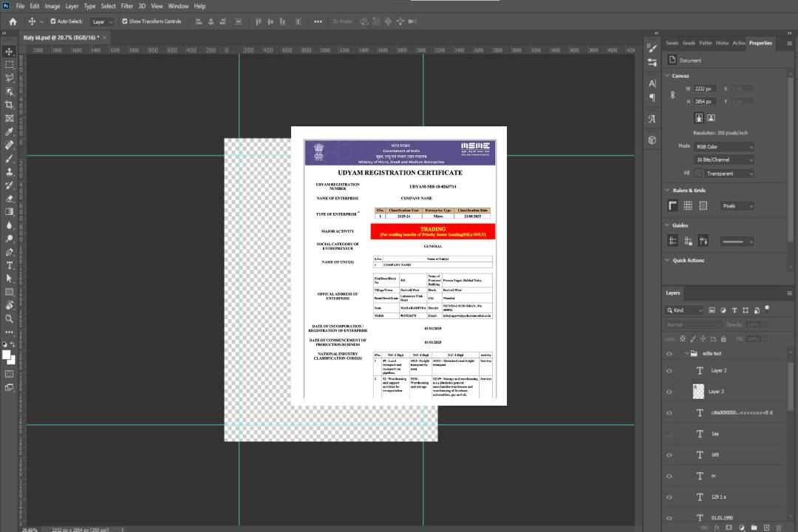Delete layer trash icon

(779, 528)
